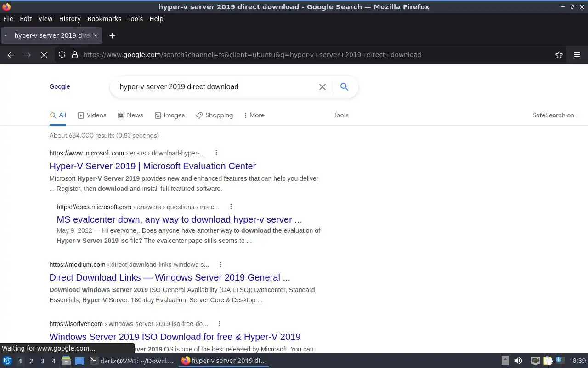Open the History menu
The width and height of the screenshot is (588, 368).
(x=70, y=19)
